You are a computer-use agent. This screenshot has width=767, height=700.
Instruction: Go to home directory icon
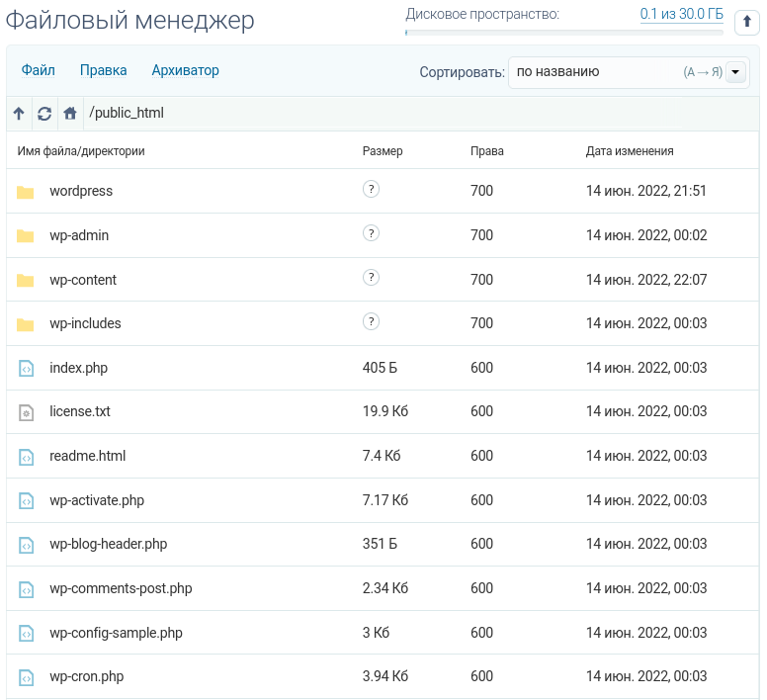click(x=70, y=114)
